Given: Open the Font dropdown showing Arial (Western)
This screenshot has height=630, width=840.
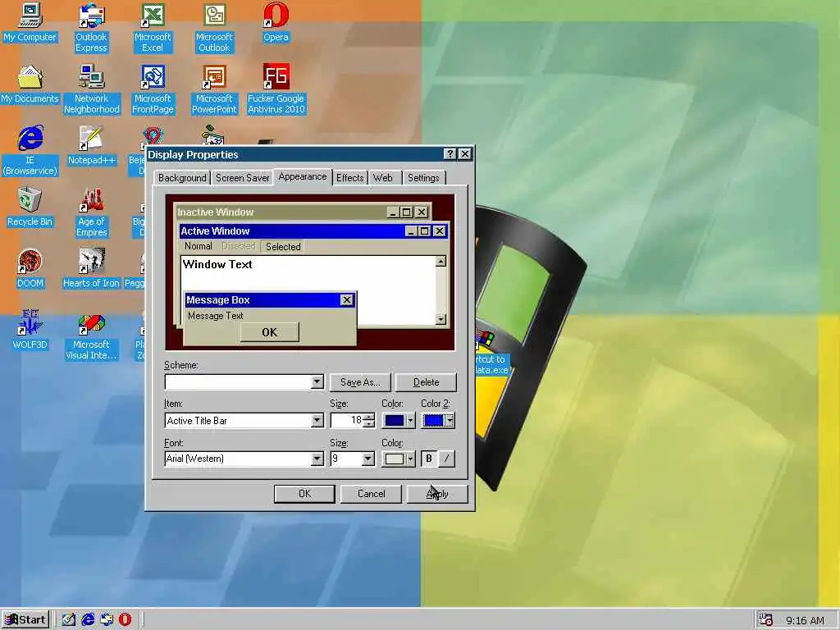Looking at the screenshot, I should pyautogui.click(x=317, y=459).
